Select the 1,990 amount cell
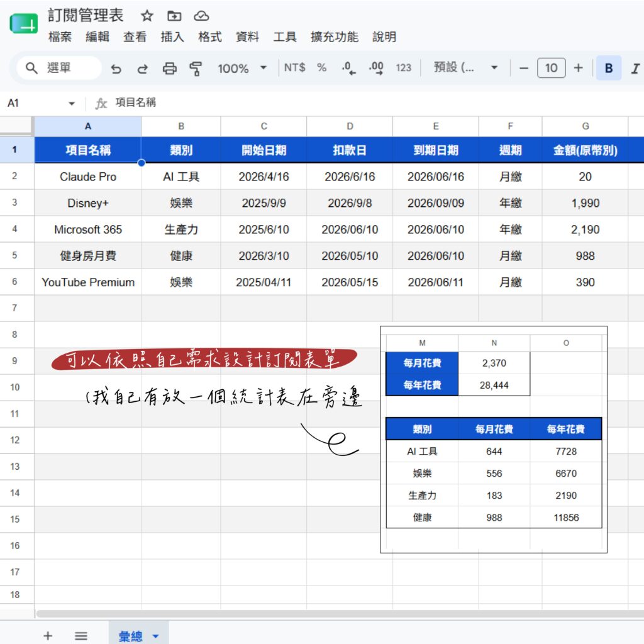Image resolution: width=644 pixels, height=644 pixels. [586, 203]
